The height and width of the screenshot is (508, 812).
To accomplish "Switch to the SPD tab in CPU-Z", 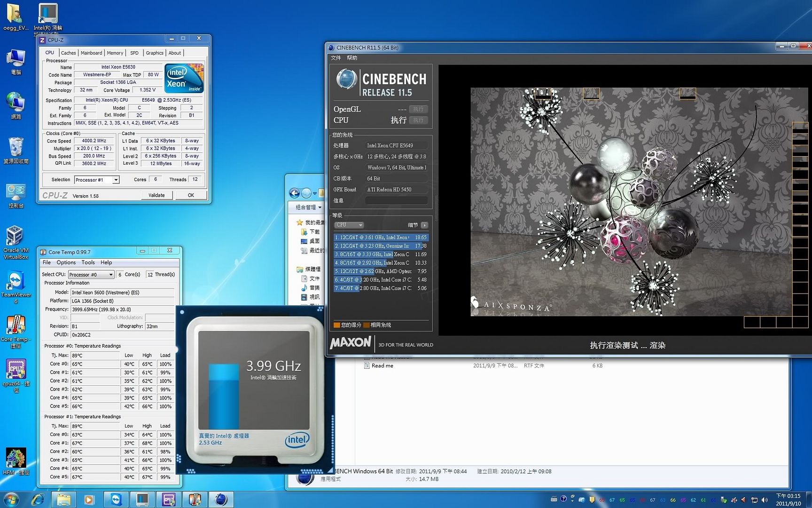I will [x=134, y=53].
